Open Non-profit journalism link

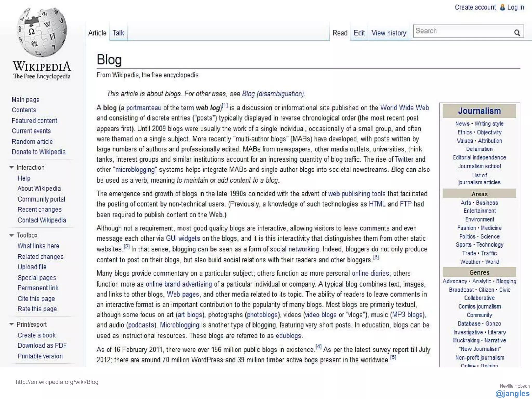tap(480, 357)
